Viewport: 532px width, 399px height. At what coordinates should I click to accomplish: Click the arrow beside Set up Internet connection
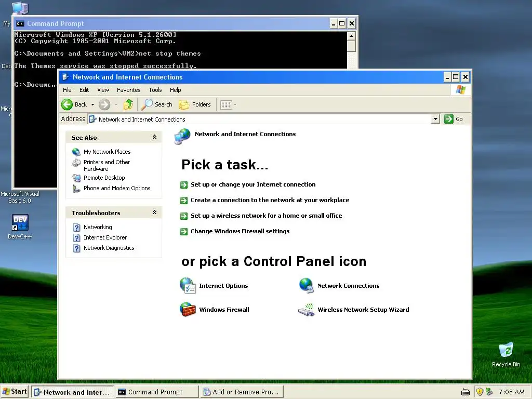click(184, 185)
